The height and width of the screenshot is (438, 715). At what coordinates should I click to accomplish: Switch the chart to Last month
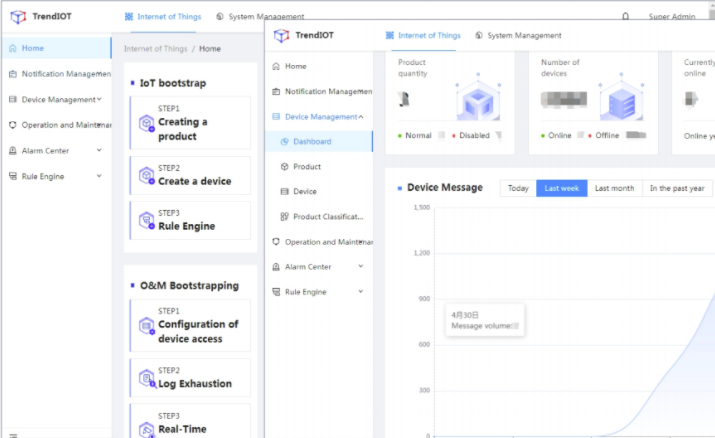click(614, 188)
